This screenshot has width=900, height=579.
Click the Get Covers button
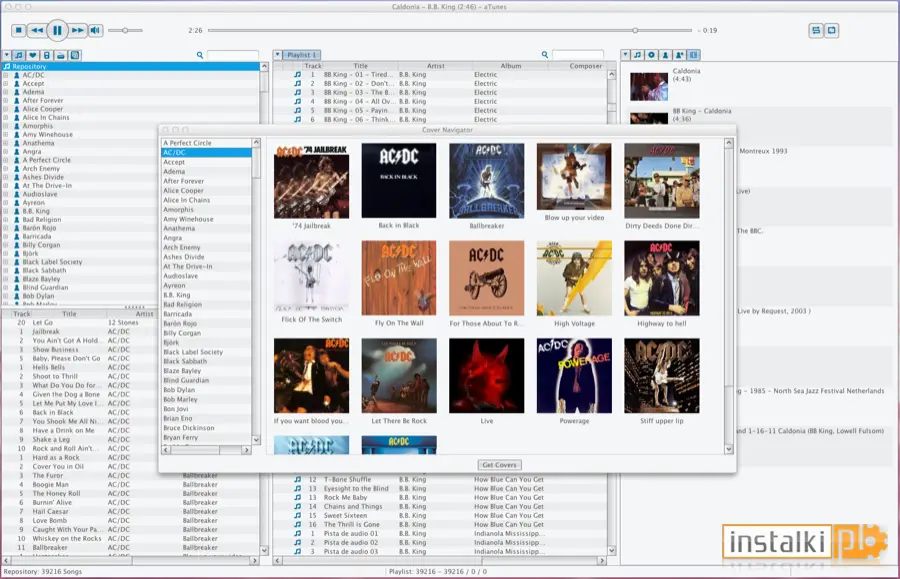(x=499, y=465)
